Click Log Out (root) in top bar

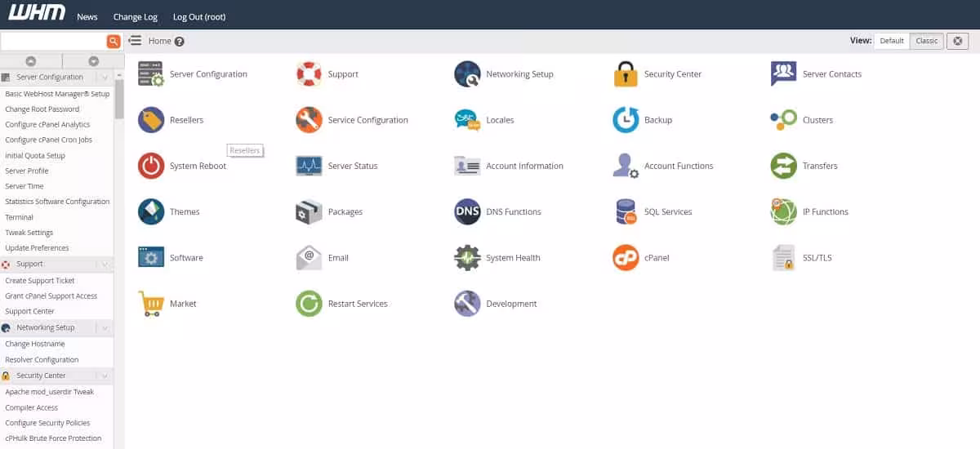pyautogui.click(x=199, y=16)
